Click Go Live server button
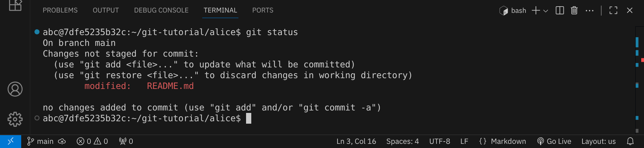The height and width of the screenshot is (148, 644). click(554, 141)
